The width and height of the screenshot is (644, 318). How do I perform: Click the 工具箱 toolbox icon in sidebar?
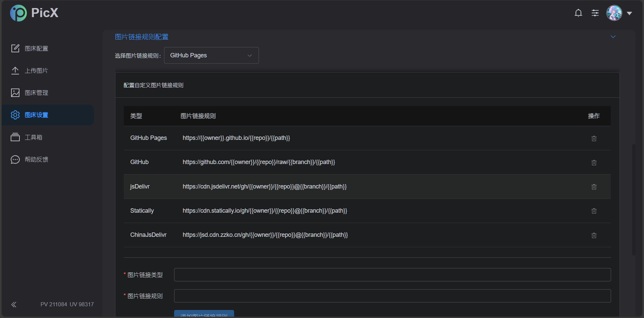coord(15,137)
